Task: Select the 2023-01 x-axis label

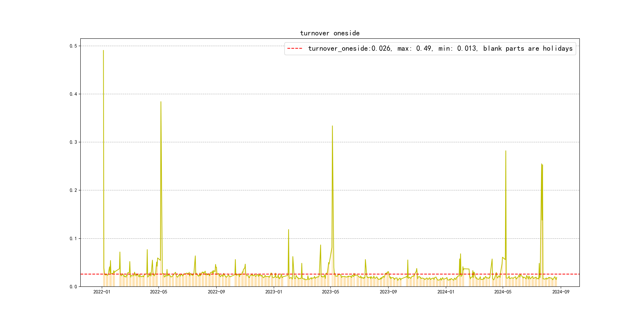Action: [274, 292]
